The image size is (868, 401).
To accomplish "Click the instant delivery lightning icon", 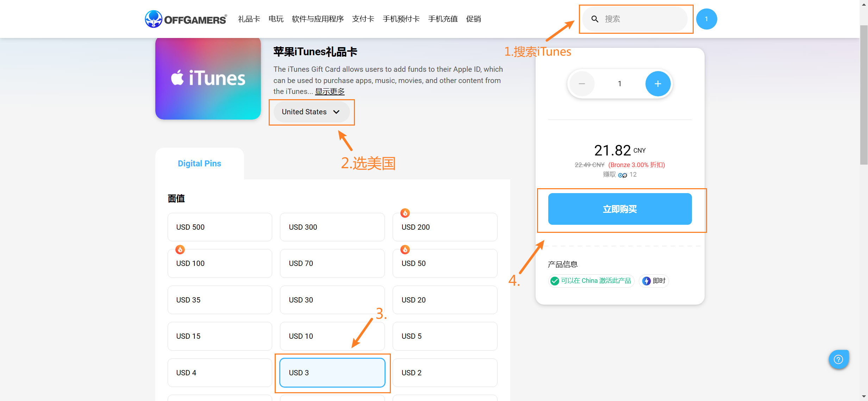I will pos(646,281).
